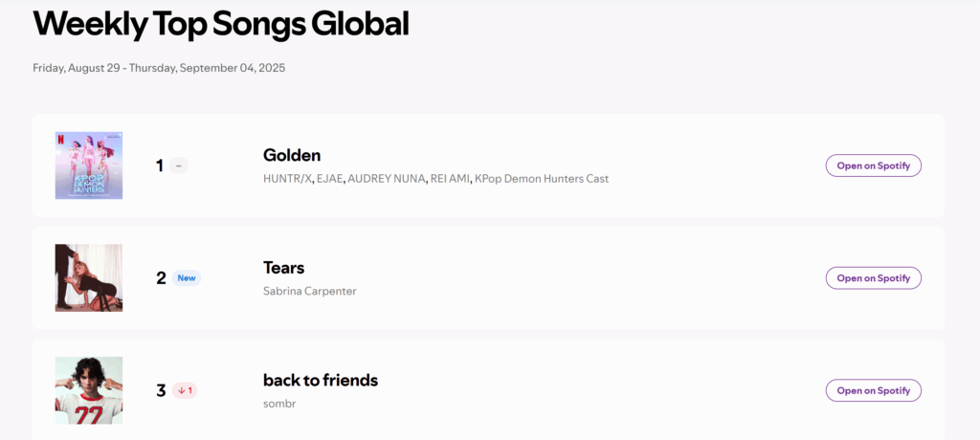The height and width of the screenshot is (440, 980).
Task: Launch back to friends on Spotify
Action: (x=873, y=390)
